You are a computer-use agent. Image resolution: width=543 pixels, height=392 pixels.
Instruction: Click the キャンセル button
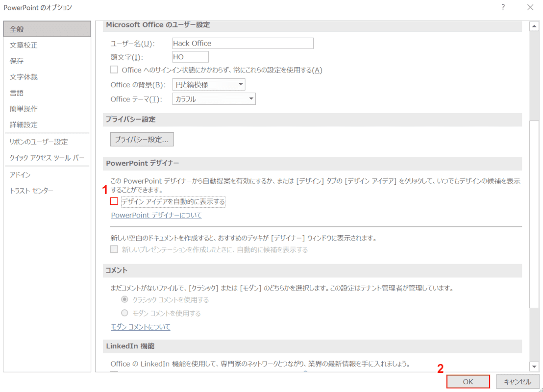pyautogui.click(x=518, y=382)
